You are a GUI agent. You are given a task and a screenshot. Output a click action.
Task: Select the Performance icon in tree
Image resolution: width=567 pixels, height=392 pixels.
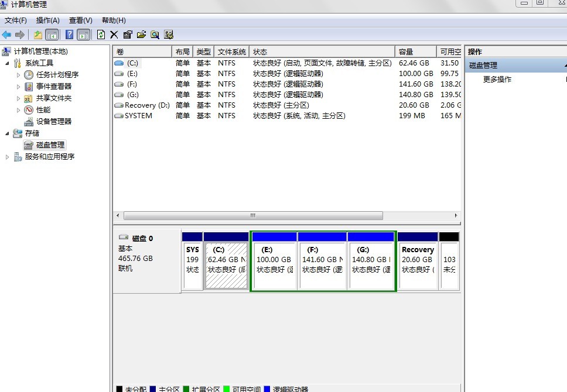[x=29, y=110]
